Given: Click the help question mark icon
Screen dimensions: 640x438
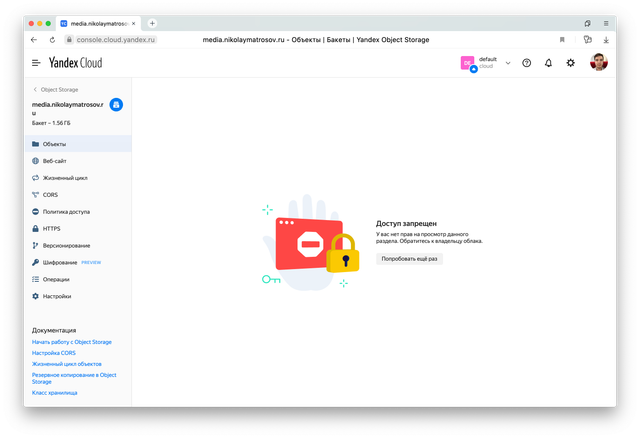Looking at the screenshot, I should [527, 63].
